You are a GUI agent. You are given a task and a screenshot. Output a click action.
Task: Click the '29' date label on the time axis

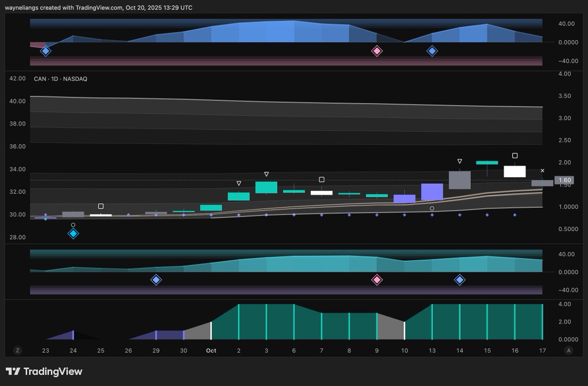[156, 351]
